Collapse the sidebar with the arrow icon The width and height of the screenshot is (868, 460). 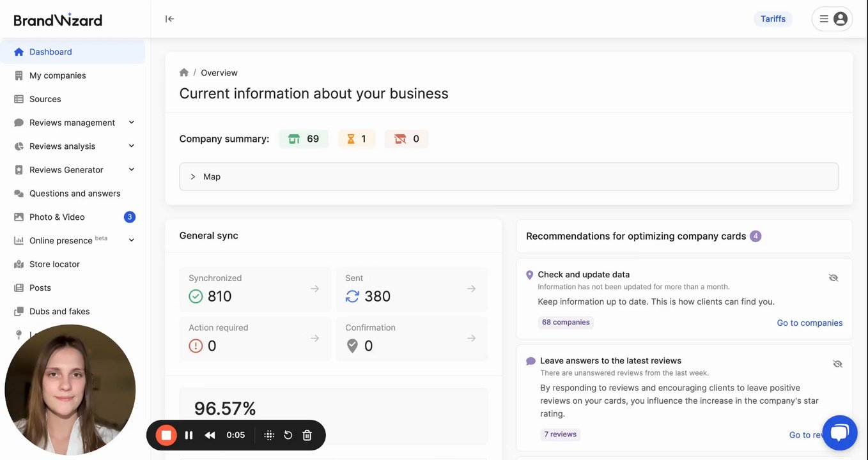pos(169,19)
